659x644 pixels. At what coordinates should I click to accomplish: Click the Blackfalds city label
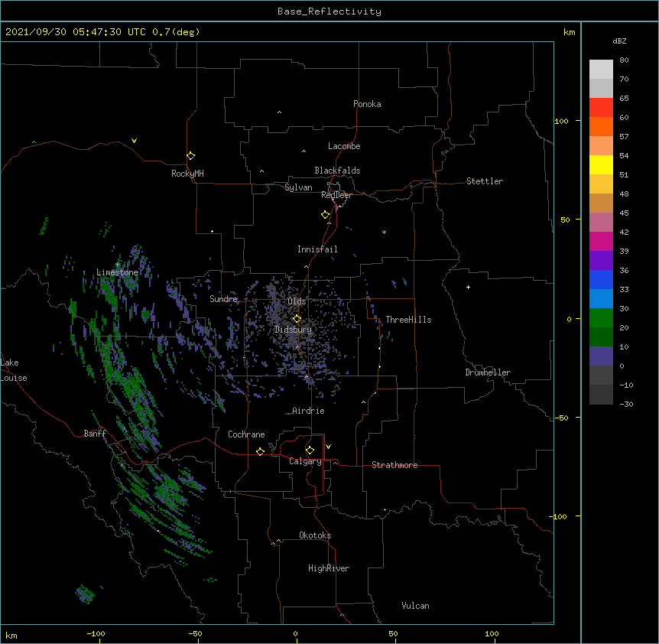coord(337,171)
